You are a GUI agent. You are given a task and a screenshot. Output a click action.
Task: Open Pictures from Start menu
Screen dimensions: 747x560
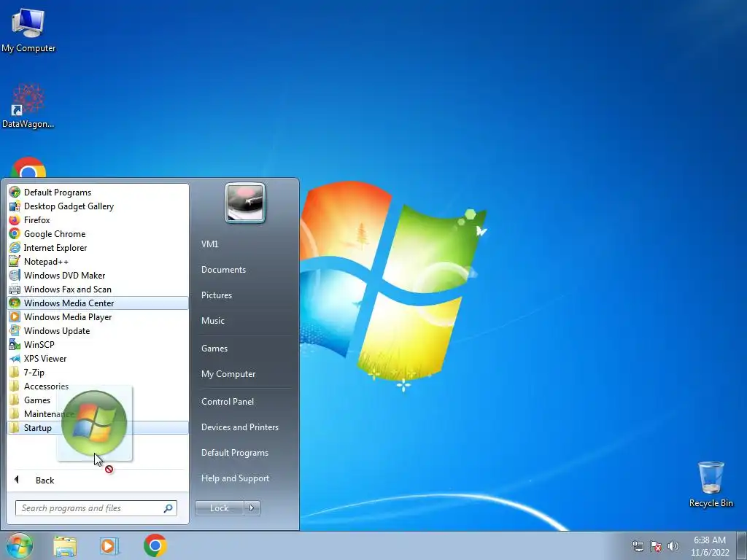216,295
